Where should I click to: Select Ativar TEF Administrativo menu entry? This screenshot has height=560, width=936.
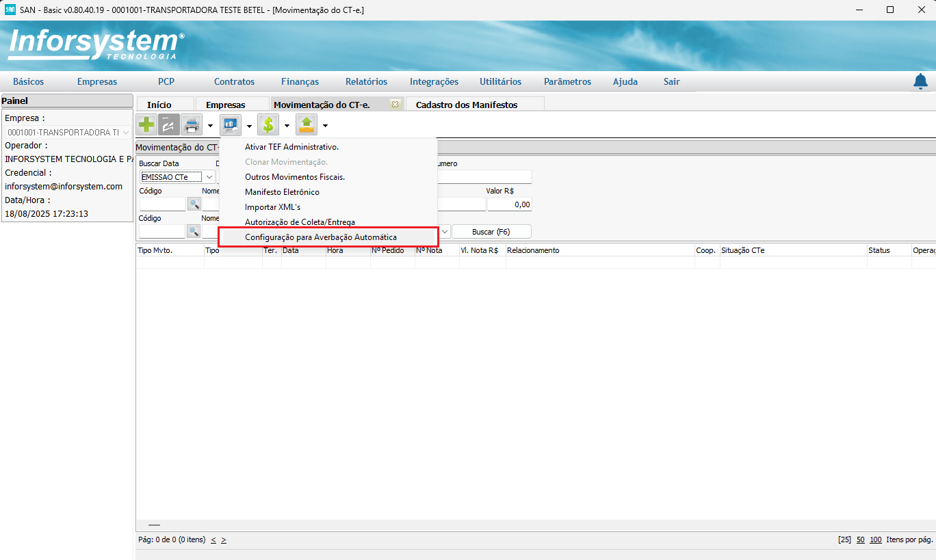(x=292, y=147)
